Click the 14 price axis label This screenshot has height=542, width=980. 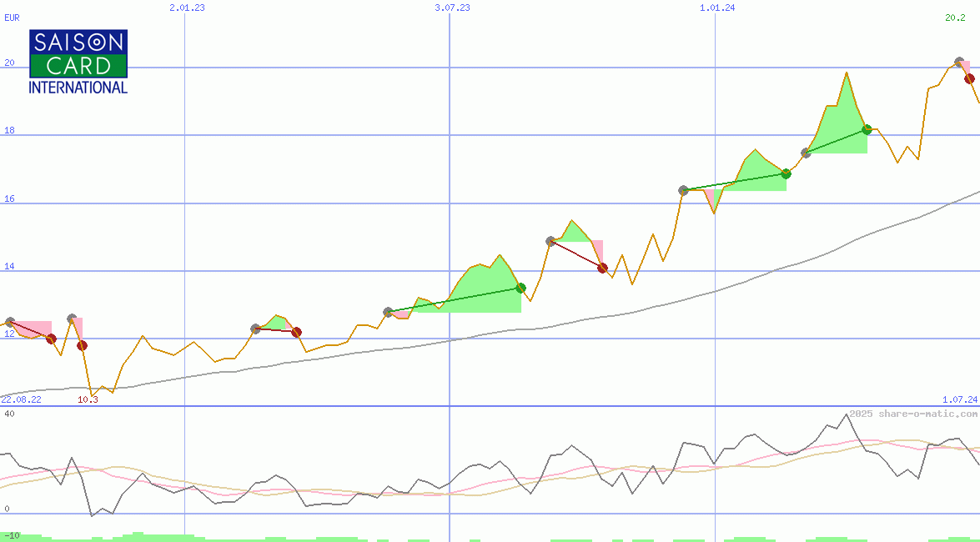point(8,266)
